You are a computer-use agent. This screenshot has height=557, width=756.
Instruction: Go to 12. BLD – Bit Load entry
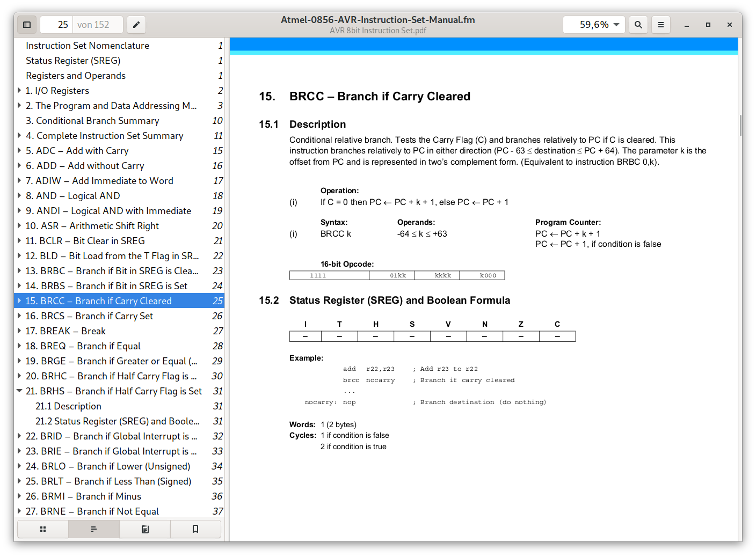pyautogui.click(x=119, y=256)
